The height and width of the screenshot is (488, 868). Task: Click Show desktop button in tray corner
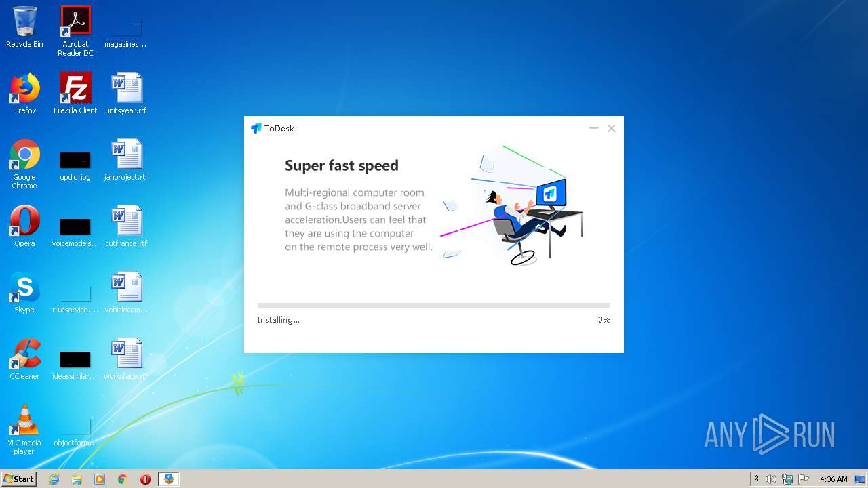pyautogui.click(x=860, y=479)
